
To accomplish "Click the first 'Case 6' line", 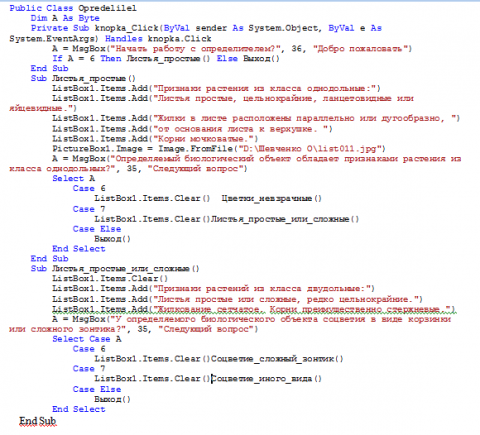I will click(89, 188).
